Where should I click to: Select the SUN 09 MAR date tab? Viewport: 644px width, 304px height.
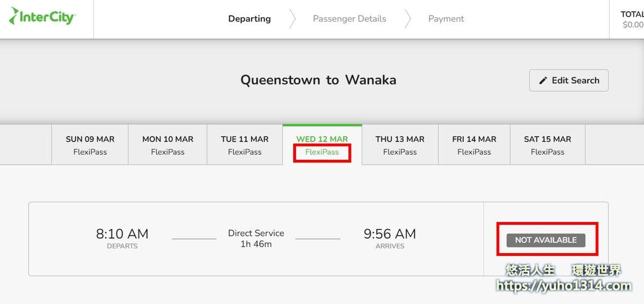90,145
